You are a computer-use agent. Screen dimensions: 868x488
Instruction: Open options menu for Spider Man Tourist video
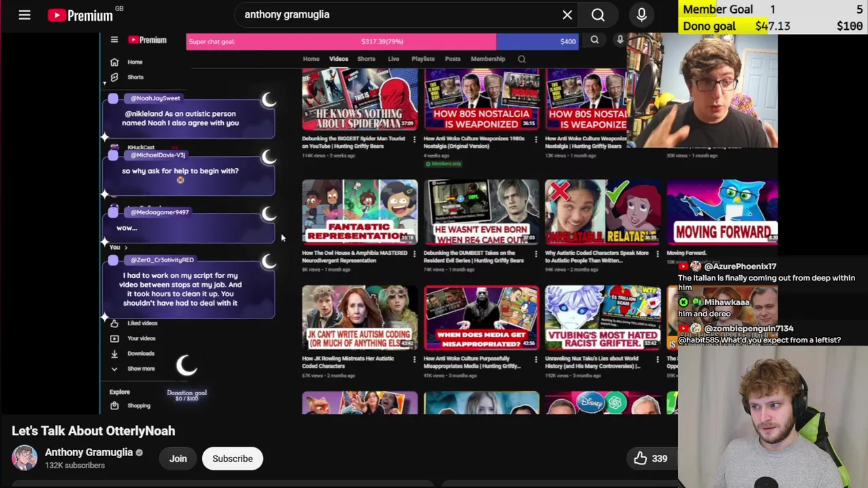point(414,140)
